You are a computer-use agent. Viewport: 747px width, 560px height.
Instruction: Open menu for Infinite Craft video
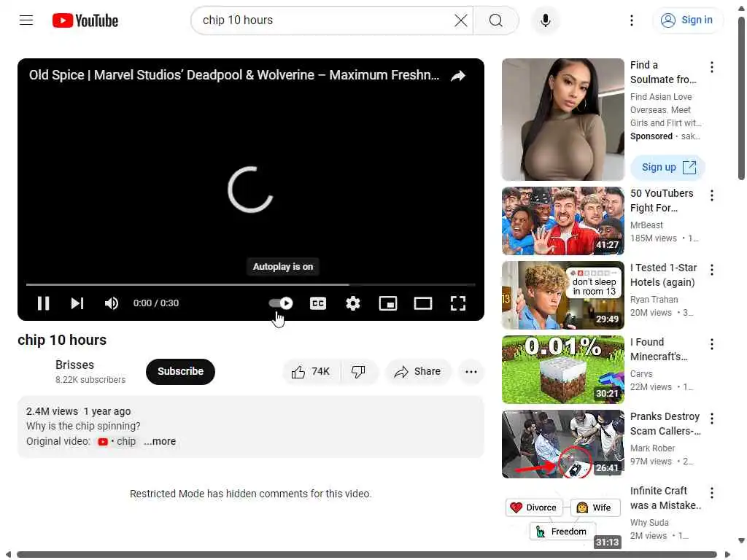click(x=712, y=493)
